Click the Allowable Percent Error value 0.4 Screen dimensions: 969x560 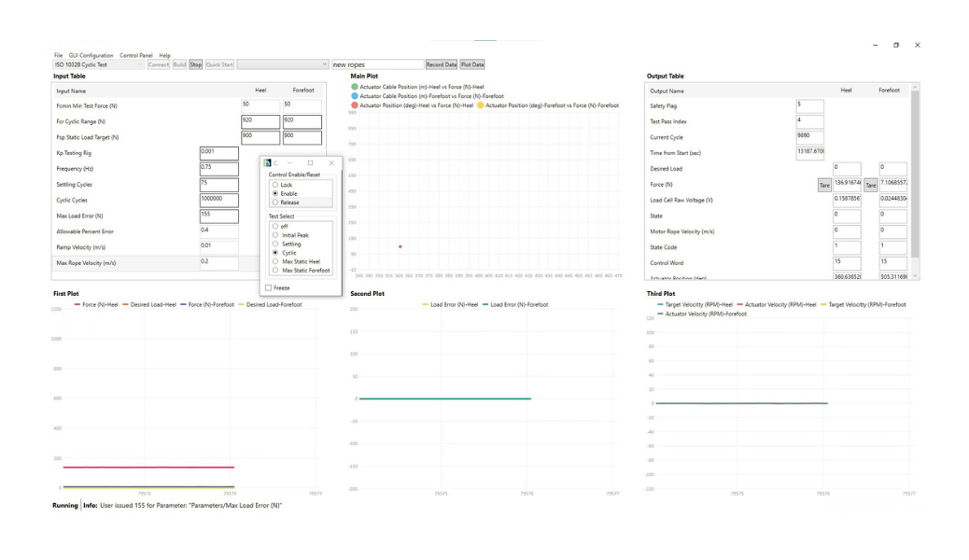click(218, 231)
